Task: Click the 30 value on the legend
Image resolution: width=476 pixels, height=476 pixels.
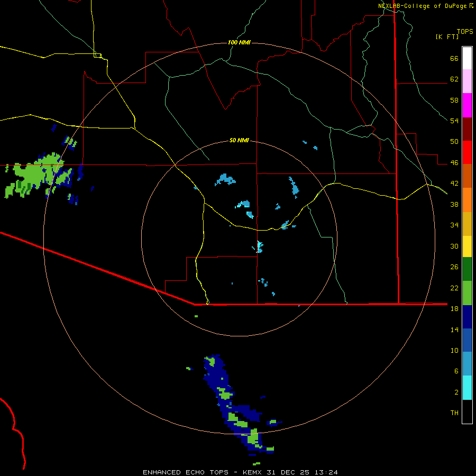Action: (x=454, y=246)
